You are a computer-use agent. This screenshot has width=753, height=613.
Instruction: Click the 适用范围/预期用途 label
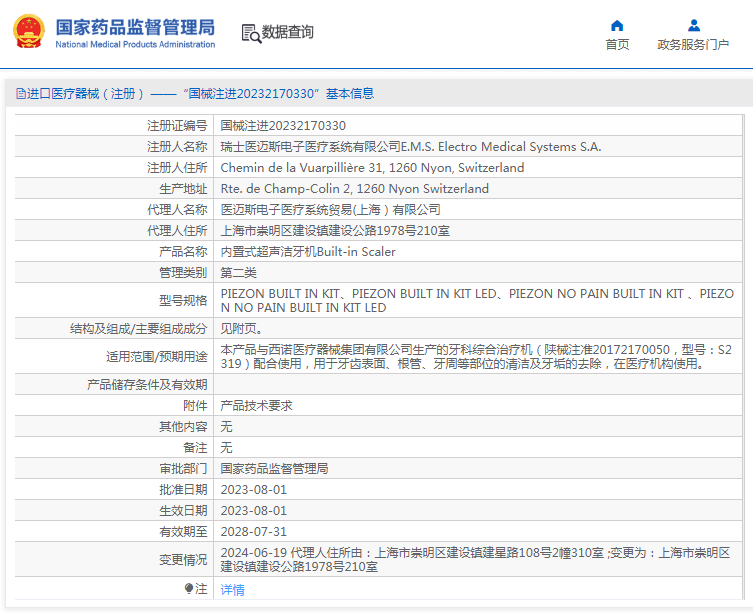click(157, 357)
